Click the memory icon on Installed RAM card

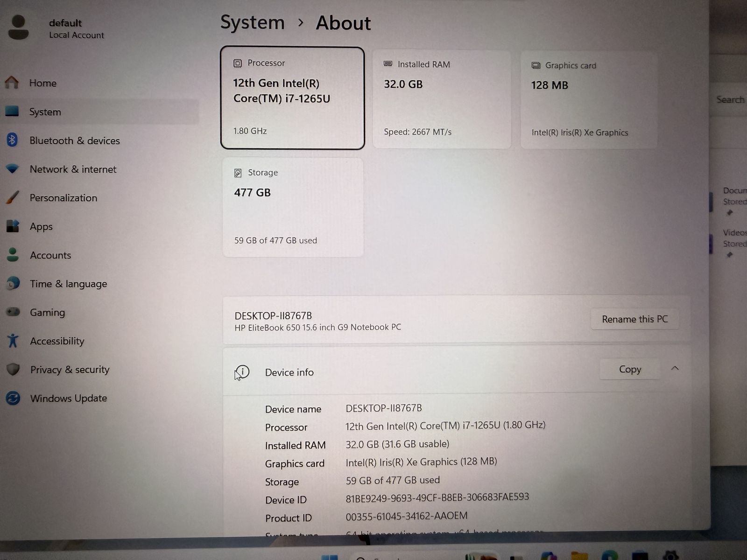point(388,64)
